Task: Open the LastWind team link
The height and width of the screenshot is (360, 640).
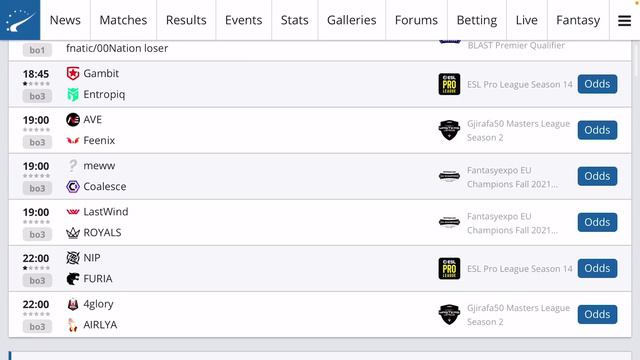Action: [106, 212]
